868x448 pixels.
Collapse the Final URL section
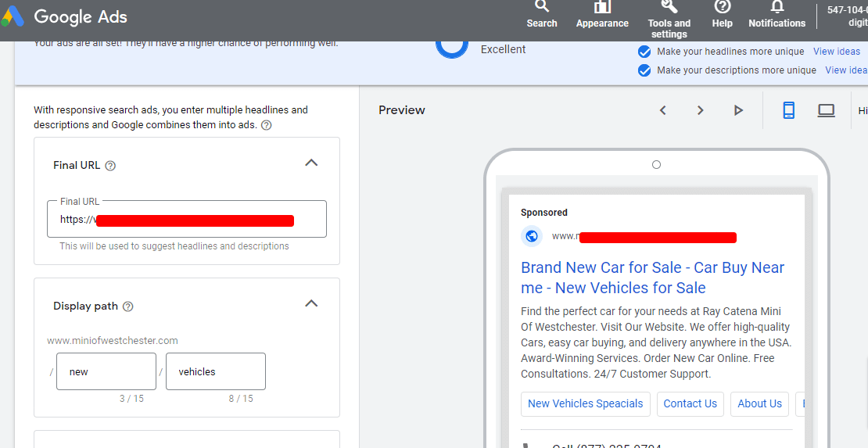pos(311,163)
